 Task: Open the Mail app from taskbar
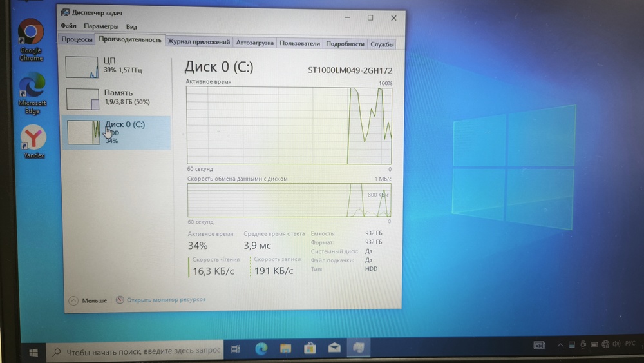pyautogui.click(x=334, y=348)
